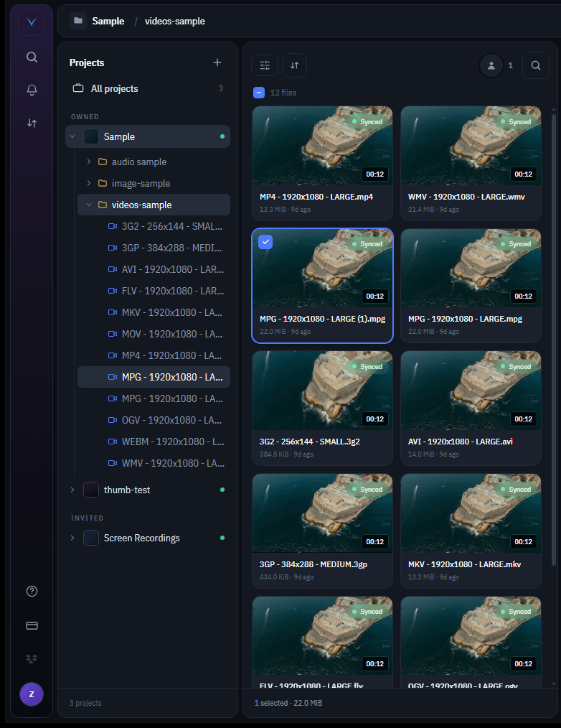
Task: Open help question mark icon
Action: pyautogui.click(x=32, y=591)
